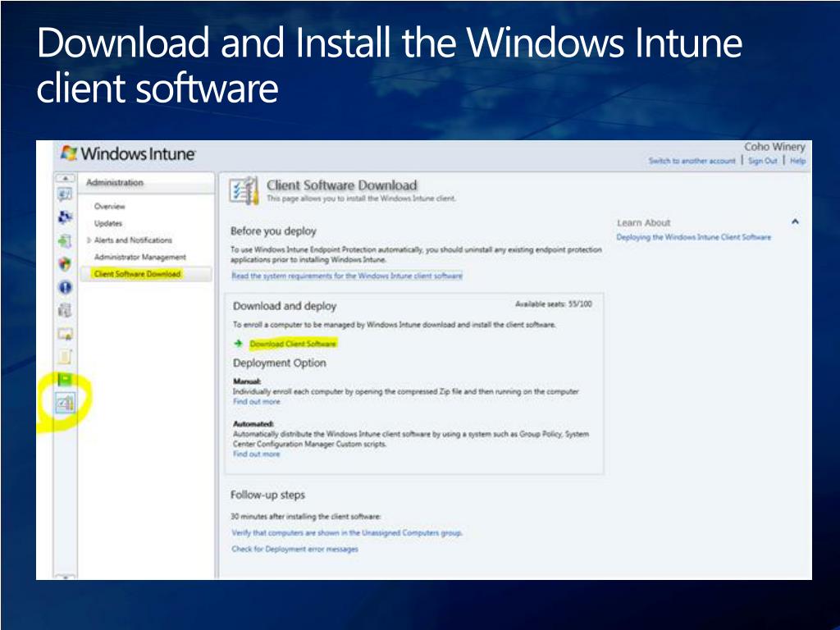This screenshot has width=840, height=630.
Task: Click the Before you deploy heading
Action: (x=273, y=231)
